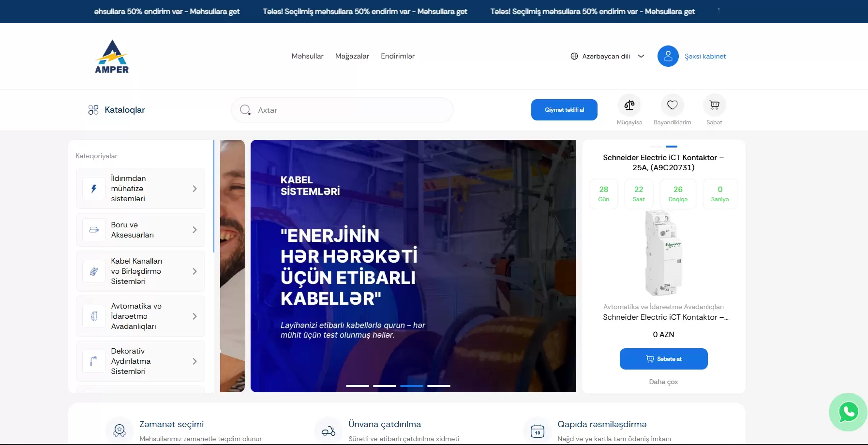Open the Məhsullar menu item
The height and width of the screenshot is (445, 868).
[x=307, y=56]
